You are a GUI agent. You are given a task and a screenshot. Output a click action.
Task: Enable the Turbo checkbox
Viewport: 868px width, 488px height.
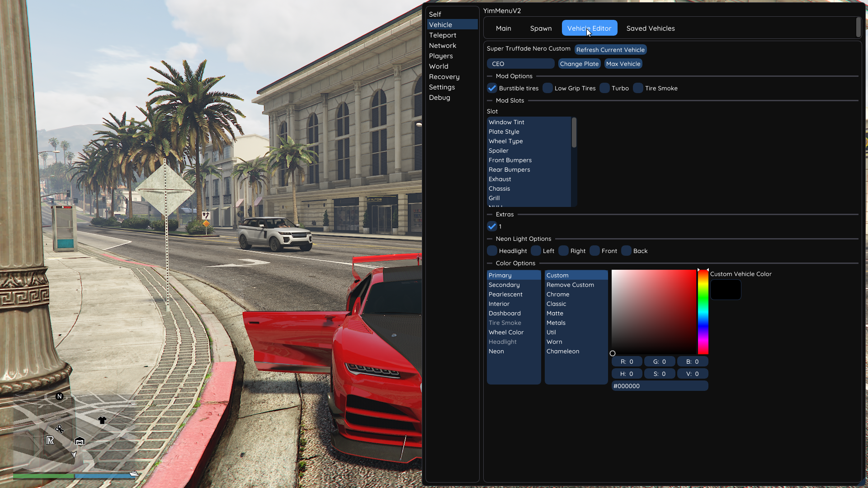[604, 88]
